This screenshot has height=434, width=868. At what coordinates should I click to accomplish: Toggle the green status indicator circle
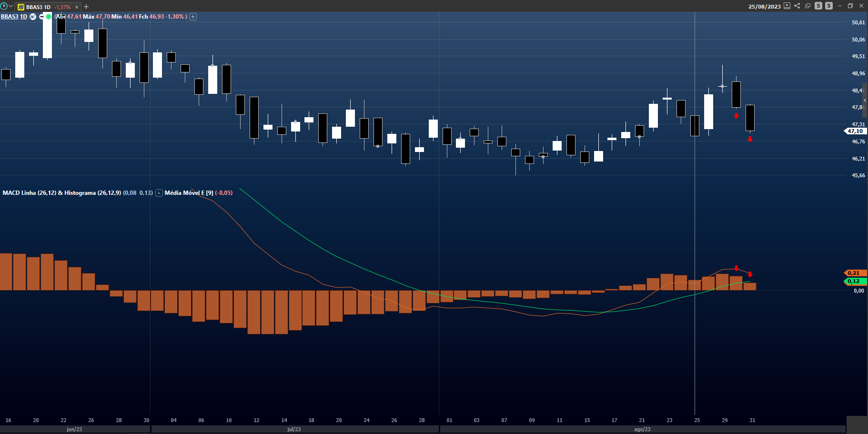tap(48, 17)
